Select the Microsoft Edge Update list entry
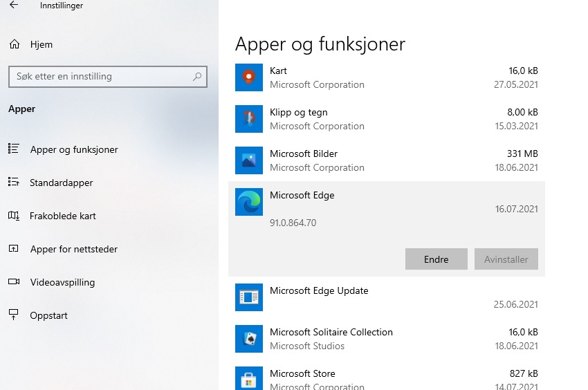 (386, 297)
